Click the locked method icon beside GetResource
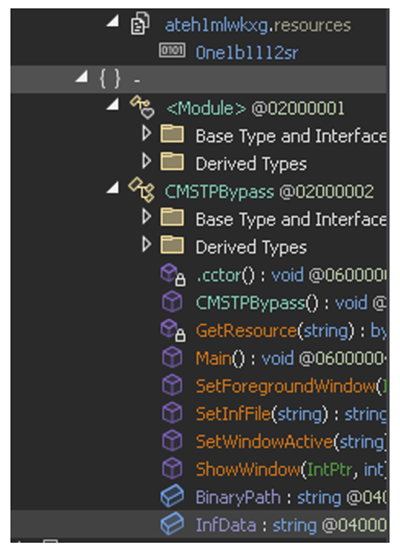The height and width of the screenshot is (548, 400). click(173, 331)
